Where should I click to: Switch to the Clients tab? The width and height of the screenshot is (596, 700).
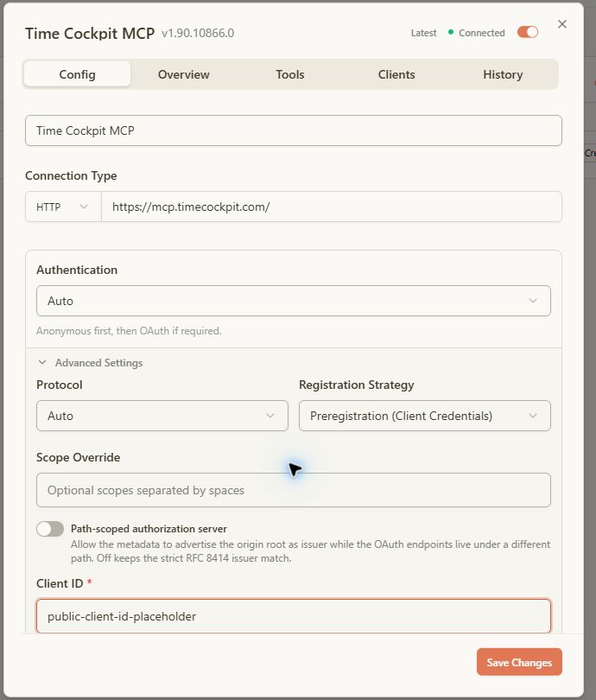tap(396, 74)
